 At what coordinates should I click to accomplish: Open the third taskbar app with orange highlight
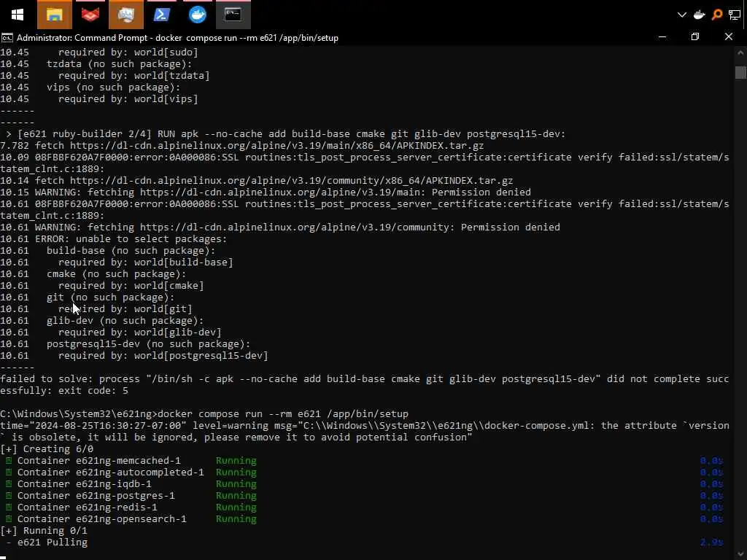pos(126,15)
